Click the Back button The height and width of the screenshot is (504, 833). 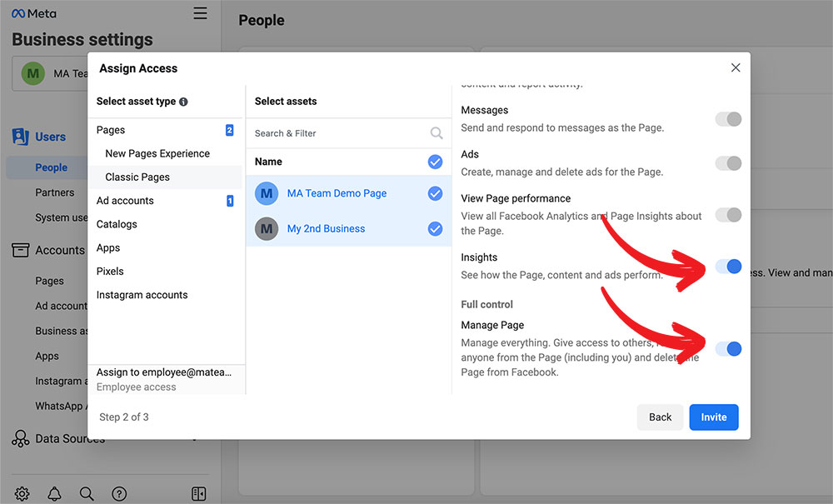[x=660, y=417]
